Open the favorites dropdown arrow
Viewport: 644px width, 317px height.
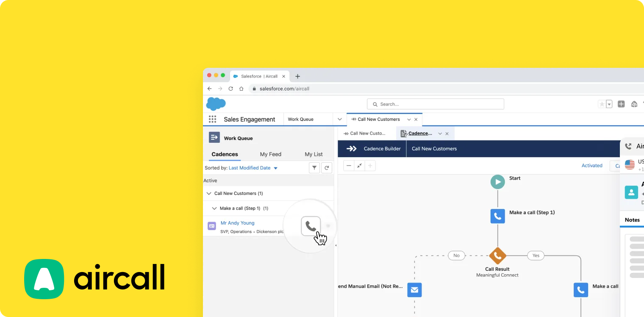pos(609,104)
